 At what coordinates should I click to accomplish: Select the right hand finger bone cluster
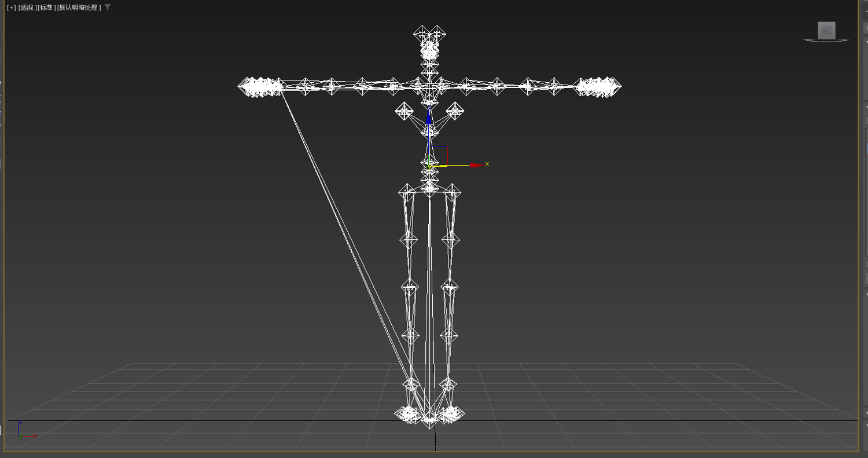[599, 87]
